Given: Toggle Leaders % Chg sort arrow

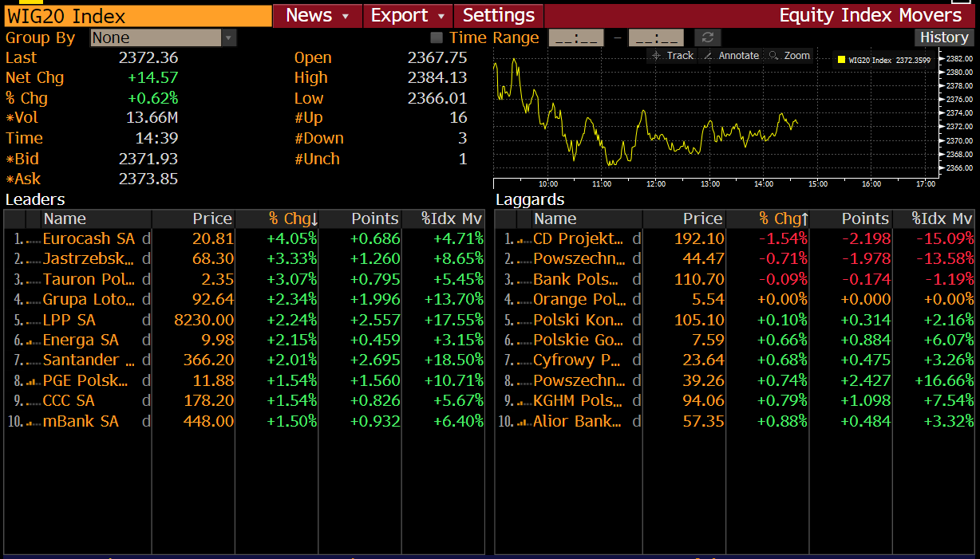Looking at the screenshot, I should click(314, 219).
